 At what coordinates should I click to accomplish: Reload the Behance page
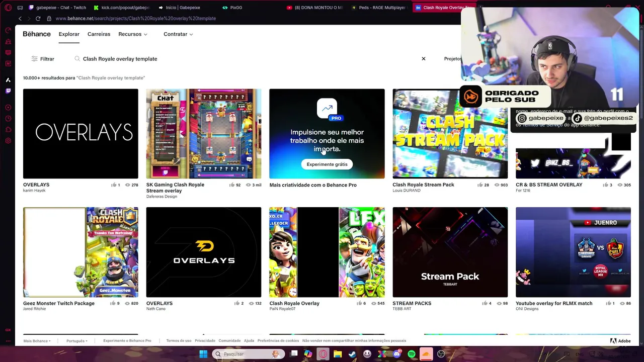pyautogui.click(x=38, y=19)
